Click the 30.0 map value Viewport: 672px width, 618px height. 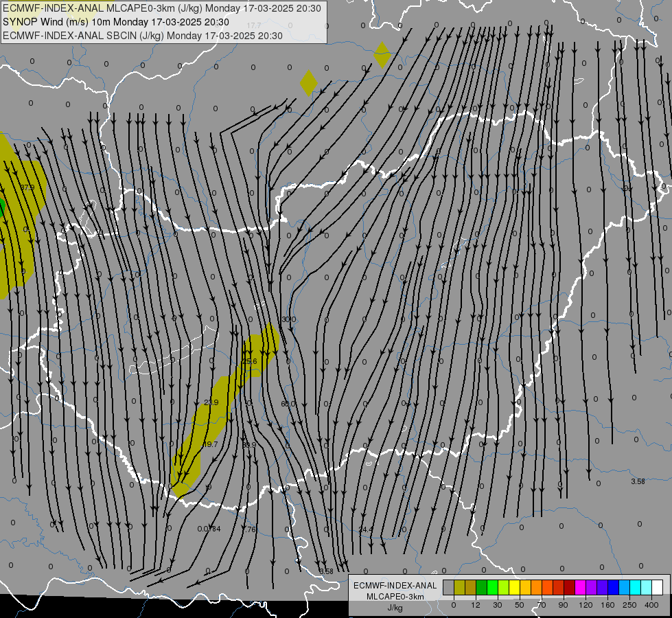click(288, 319)
